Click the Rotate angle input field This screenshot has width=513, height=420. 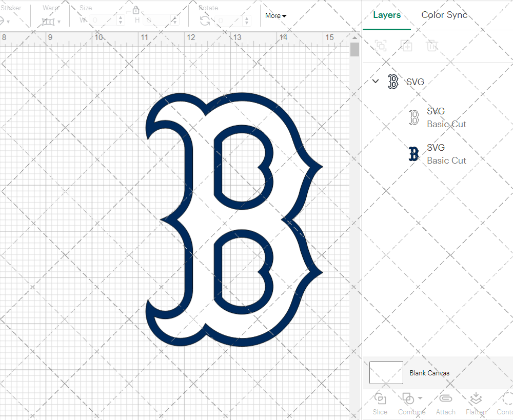point(229,21)
